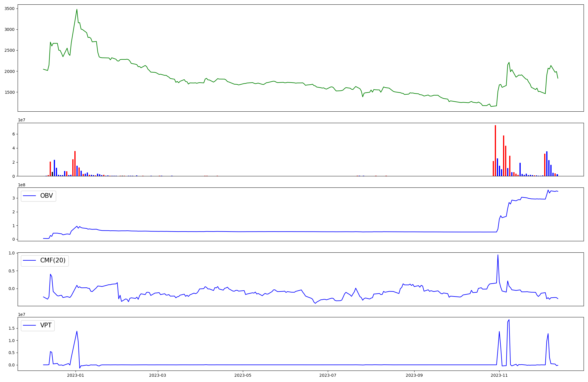Click the OBV legend label
Screen dimensions: 588x382
pyautogui.click(x=46, y=196)
